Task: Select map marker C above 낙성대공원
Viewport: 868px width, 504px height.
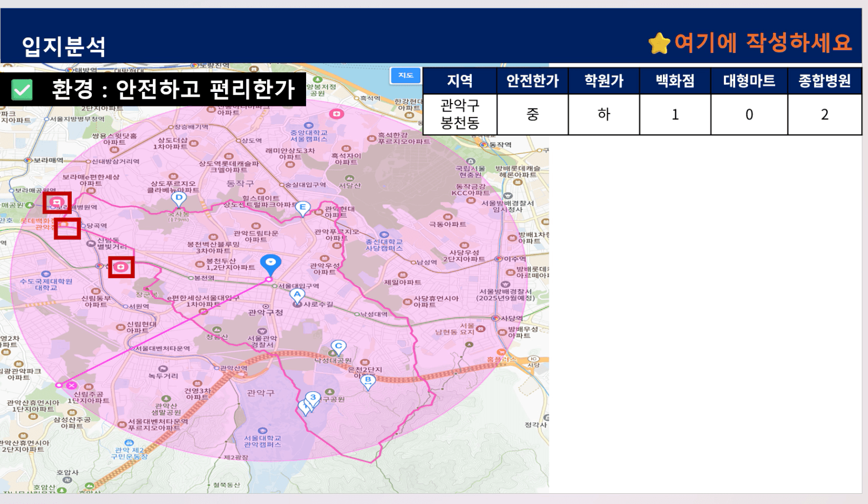Action: (338, 347)
